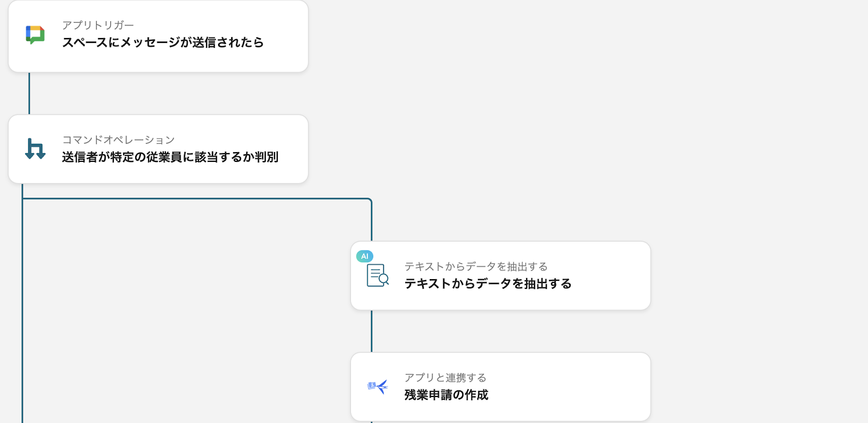
Task: Click the gray テキストからデータを抽出する subtitle
Action: (476, 267)
